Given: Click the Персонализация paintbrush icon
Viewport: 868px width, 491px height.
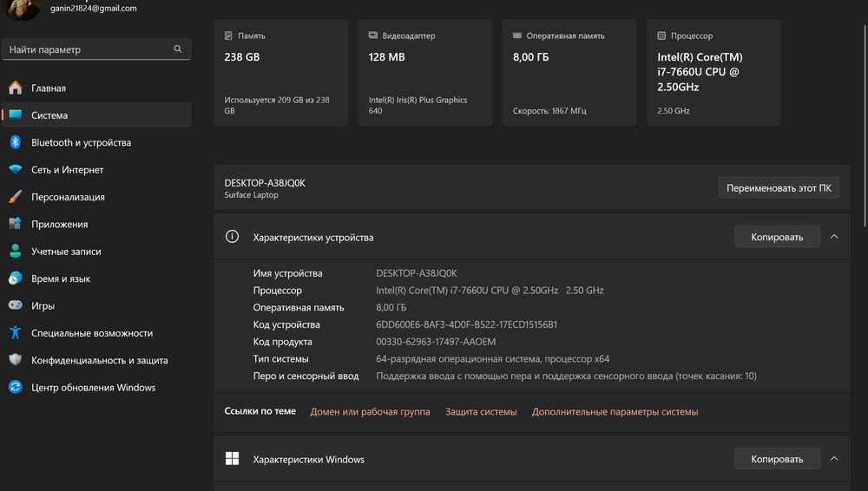Looking at the screenshot, I should [x=15, y=197].
